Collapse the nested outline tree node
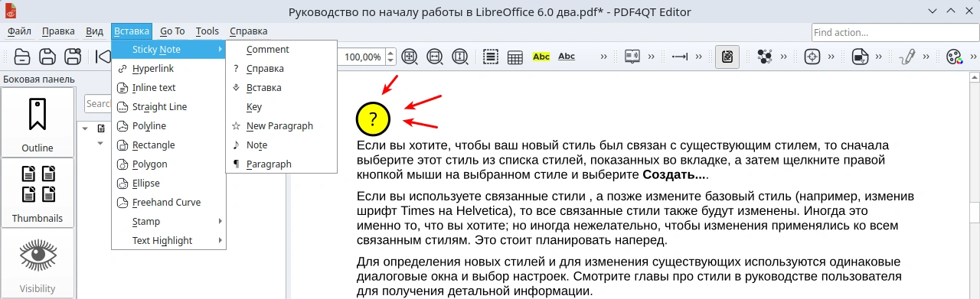This screenshot has height=299, width=980. click(100, 143)
